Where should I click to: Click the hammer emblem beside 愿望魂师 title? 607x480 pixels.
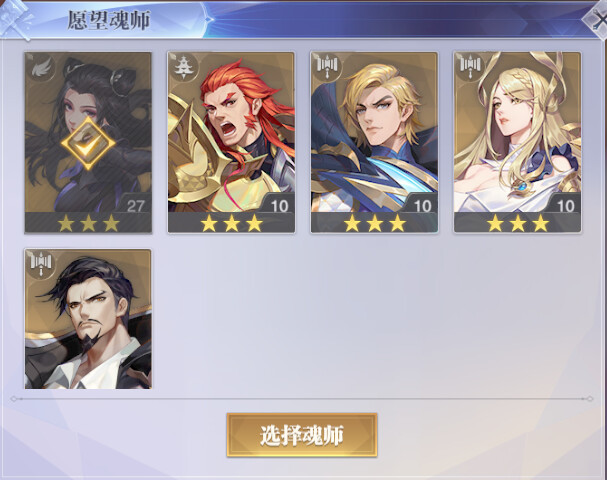pyautogui.click(x=15, y=20)
